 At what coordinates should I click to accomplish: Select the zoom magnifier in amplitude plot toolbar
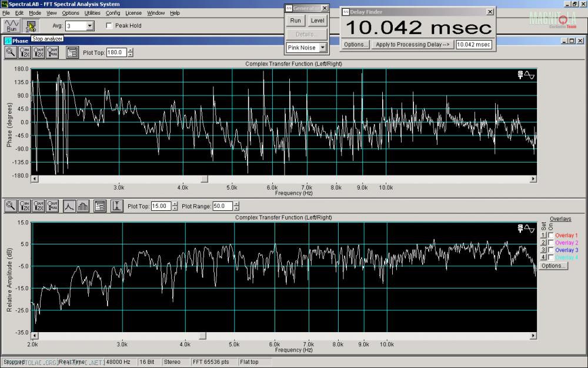(11, 205)
